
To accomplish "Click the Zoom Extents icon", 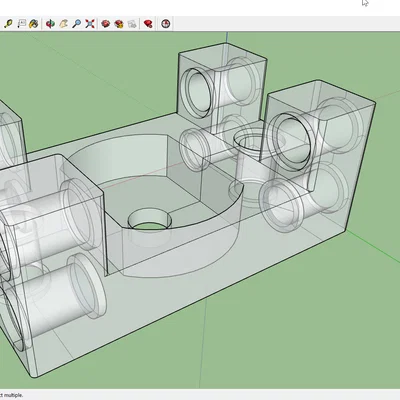I will pyautogui.click(x=90, y=24).
